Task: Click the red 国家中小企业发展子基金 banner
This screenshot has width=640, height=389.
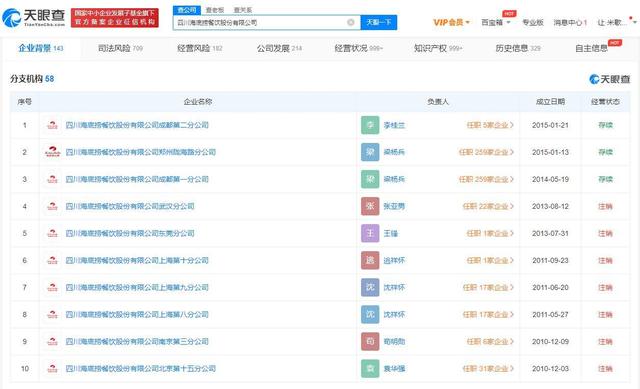Action: click(x=115, y=18)
